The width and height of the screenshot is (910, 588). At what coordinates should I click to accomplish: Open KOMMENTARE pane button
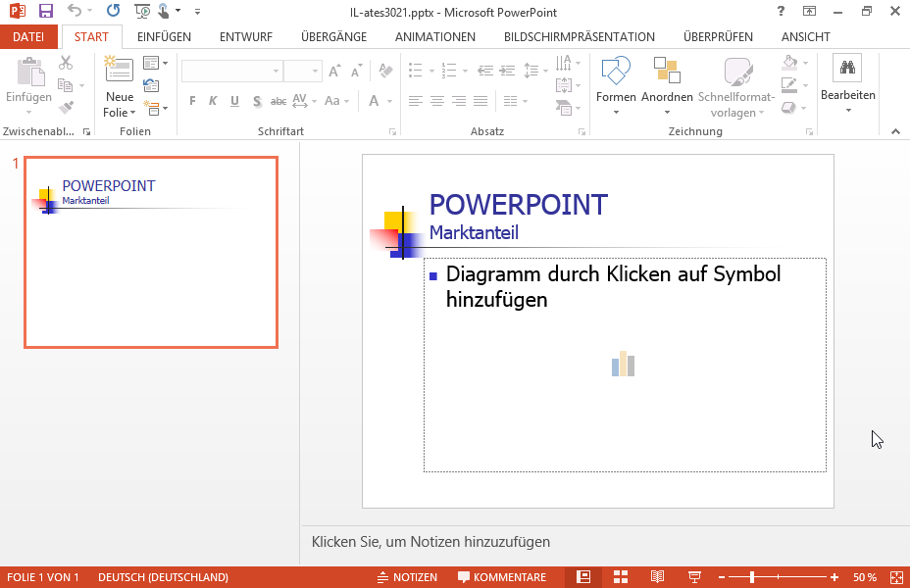pos(502,577)
